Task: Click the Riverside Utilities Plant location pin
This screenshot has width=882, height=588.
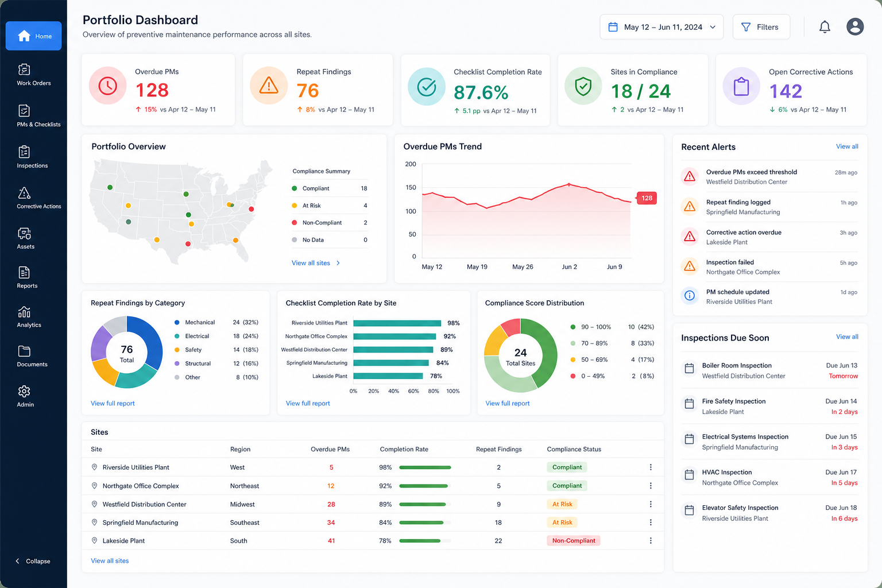Action: [95, 467]
